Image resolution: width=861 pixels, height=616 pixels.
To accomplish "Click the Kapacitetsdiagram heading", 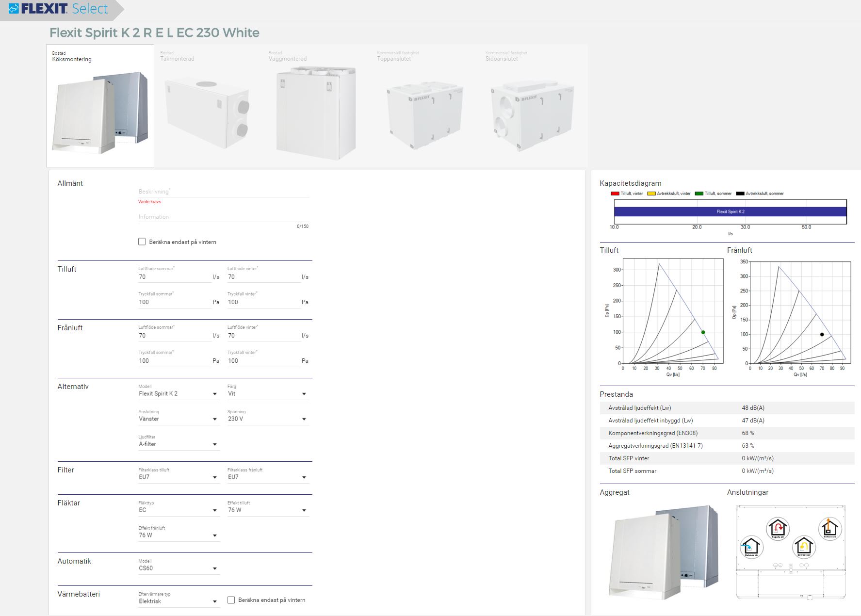I will (x=630, y=183).
